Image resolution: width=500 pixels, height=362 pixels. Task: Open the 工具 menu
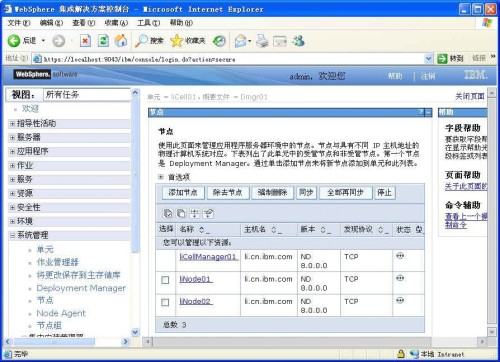point(149,23)
